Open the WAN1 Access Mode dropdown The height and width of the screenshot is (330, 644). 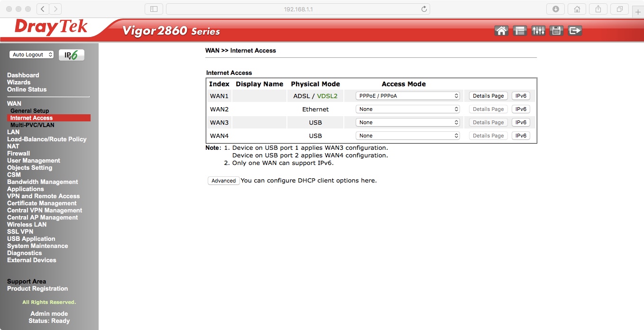click(x=407, y=95)
